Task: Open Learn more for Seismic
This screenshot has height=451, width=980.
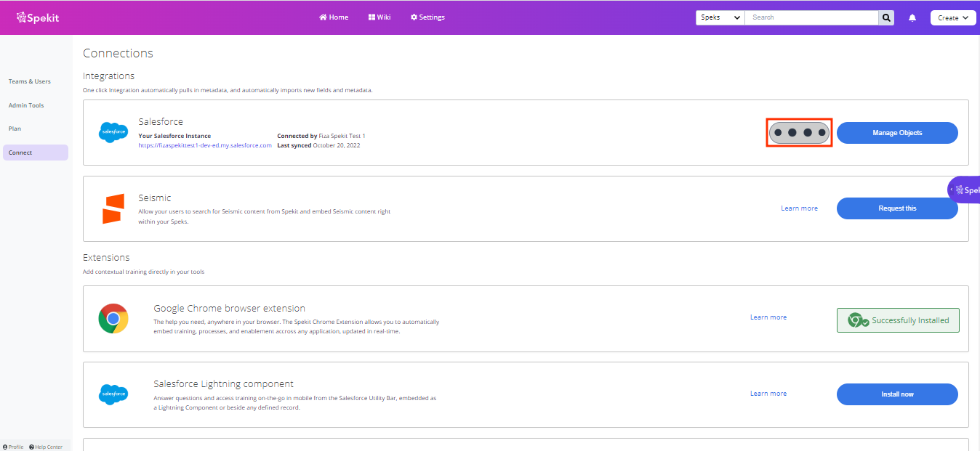Action: tap(799, 208)
